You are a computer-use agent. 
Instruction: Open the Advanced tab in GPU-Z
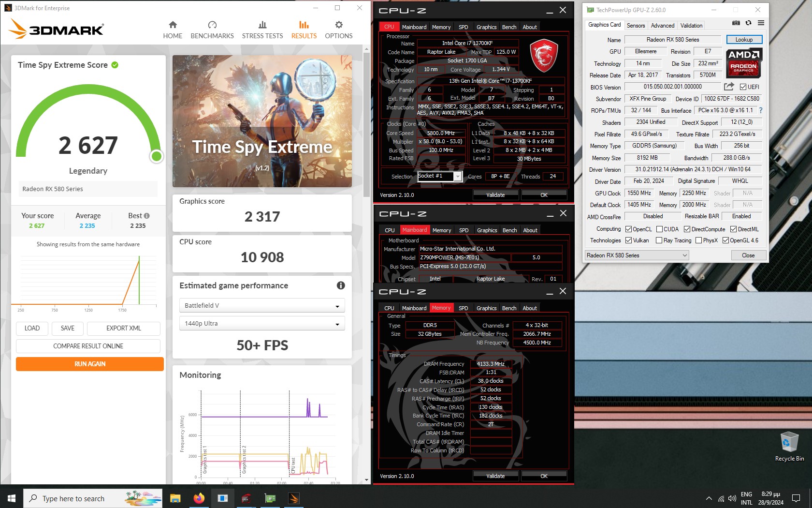click(x=662, y=26)
